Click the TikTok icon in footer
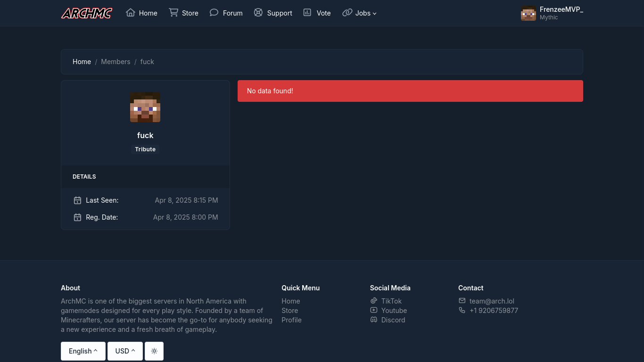Image resolution: width=644 pixels, height=362 pixels. tap(374, 301)
